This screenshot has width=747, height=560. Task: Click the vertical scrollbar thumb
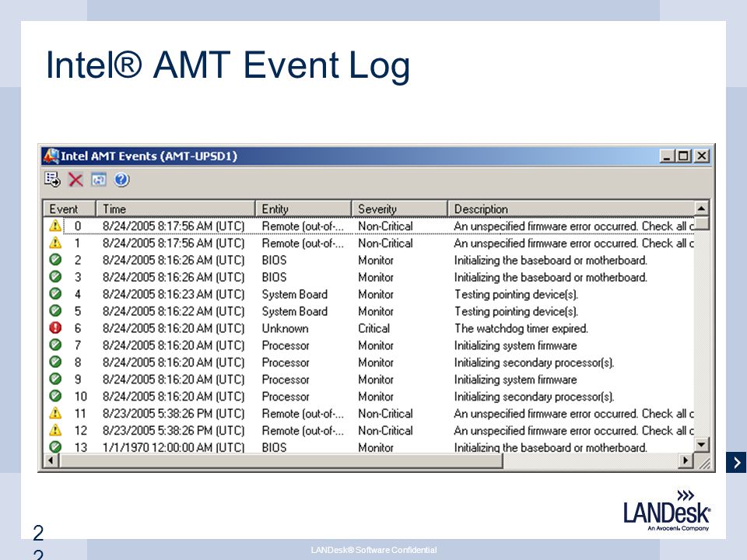701,223
